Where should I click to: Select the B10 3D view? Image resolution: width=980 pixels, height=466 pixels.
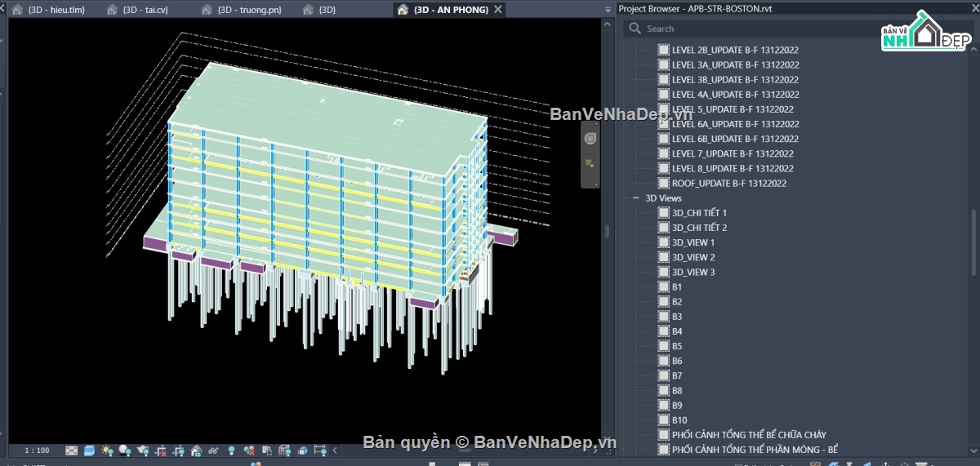[679, 420]
